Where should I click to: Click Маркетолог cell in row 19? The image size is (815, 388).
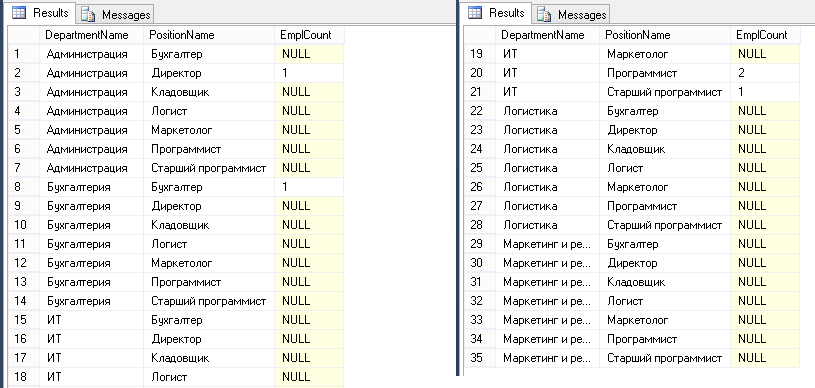click(665, 54)
